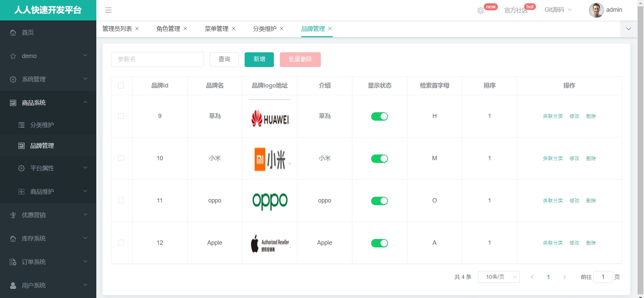Screen dimensions: 644x298
Task: Close the 角色管理 tab
Action: 185,28
